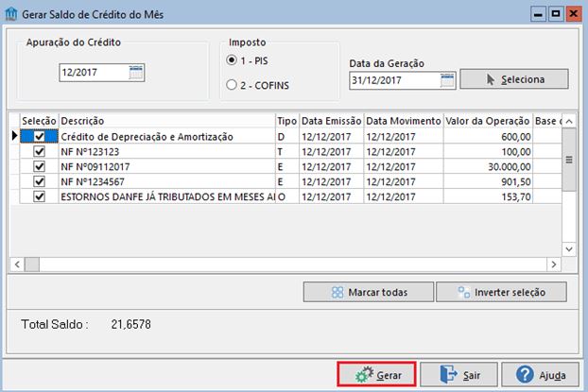Click the 600,00 value cell
This screenshot has width=588, height=392.
point(488,137)
